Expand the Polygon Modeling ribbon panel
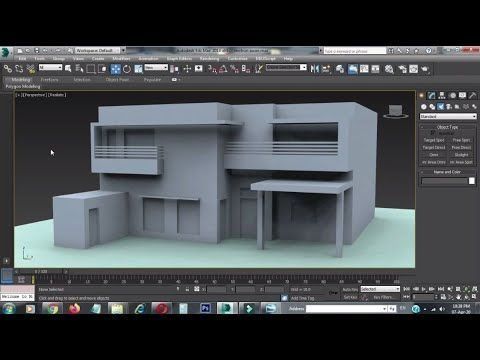This screenshot has width=480, height=360. (x=23, y=87)
